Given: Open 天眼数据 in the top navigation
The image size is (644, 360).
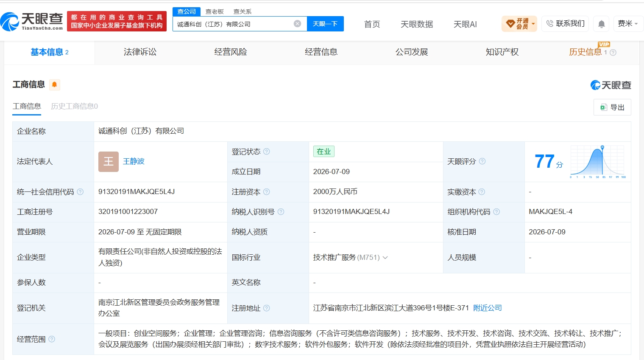Looking at the screenshot, I should tap(417, 24).
